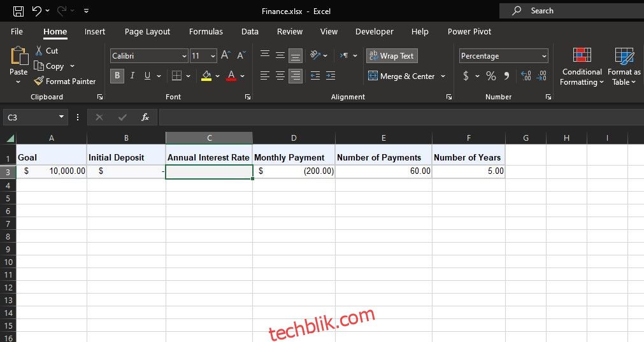Toggle Align Right

click(x=296, y=76)
